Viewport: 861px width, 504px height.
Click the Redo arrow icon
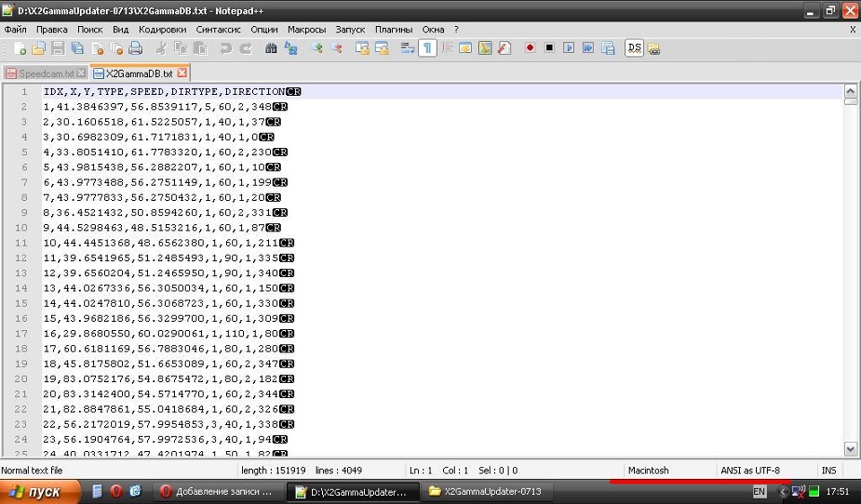(246, 48)
